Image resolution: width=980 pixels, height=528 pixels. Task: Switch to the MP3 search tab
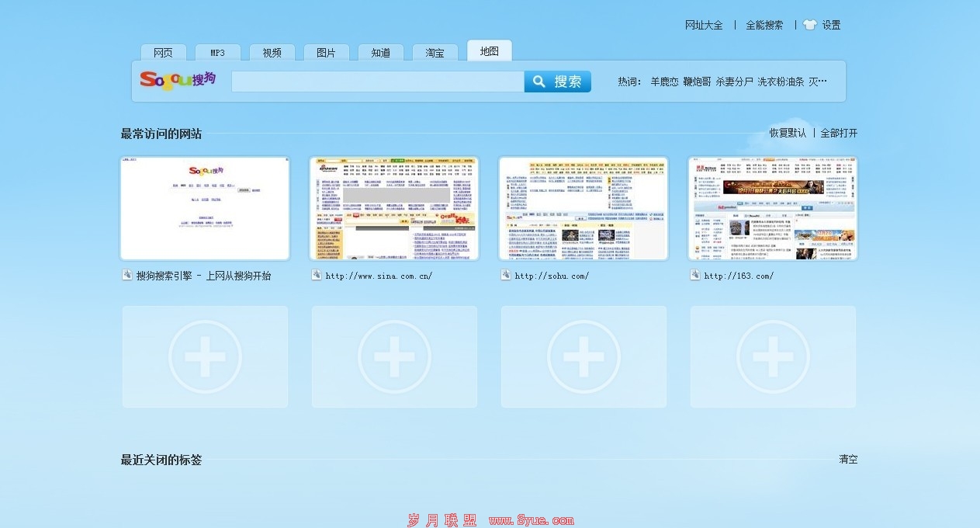click(217, 52)
